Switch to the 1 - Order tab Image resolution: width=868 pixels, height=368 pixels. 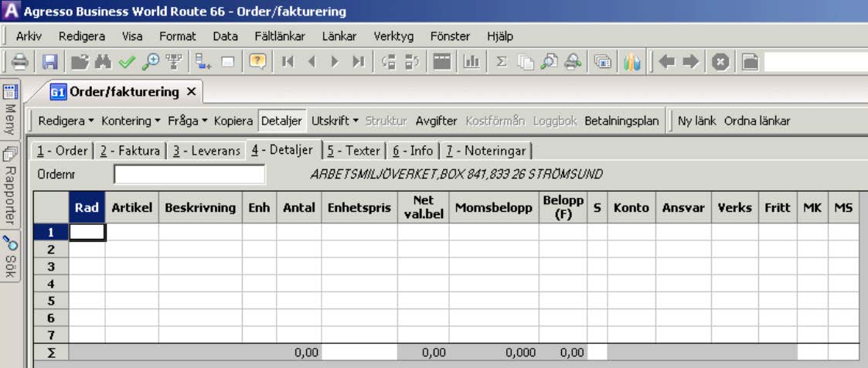click(x=62, y=151)
